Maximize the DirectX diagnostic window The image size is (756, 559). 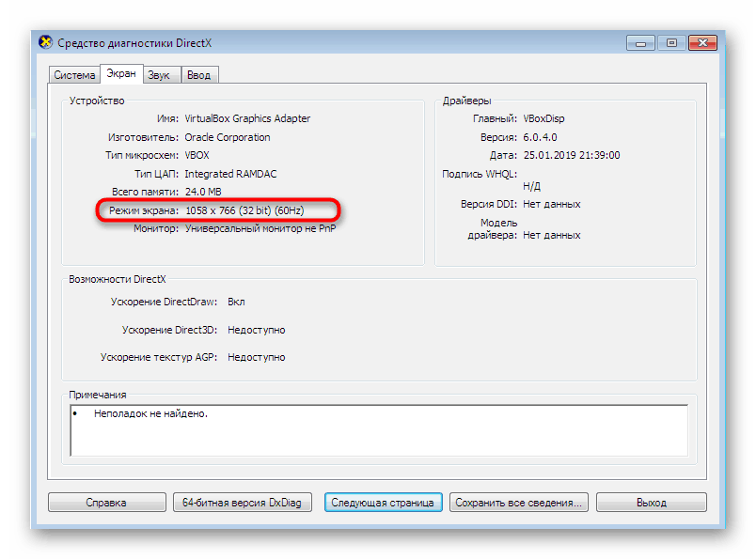click(x=671, y=43)
